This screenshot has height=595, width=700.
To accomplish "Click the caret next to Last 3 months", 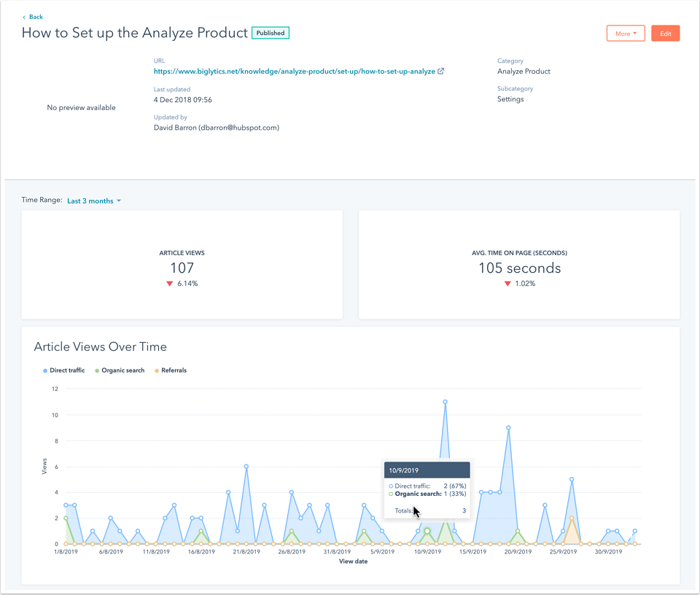I will pyautogui.click(x=119, y=201).
